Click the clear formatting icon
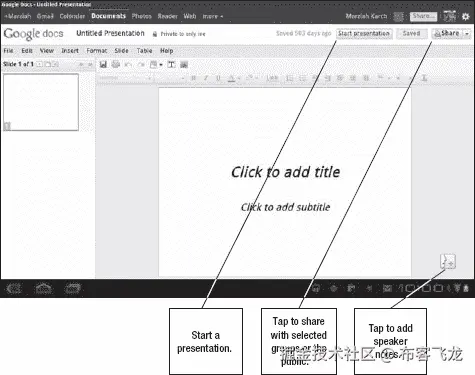Screen dimensions: 475x375 pyautogui.click(x=424, y=78)
